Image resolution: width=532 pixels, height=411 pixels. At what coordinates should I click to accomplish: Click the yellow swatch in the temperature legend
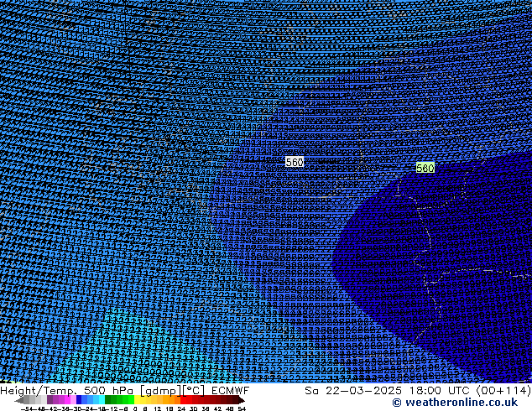[x=137, y=399]
